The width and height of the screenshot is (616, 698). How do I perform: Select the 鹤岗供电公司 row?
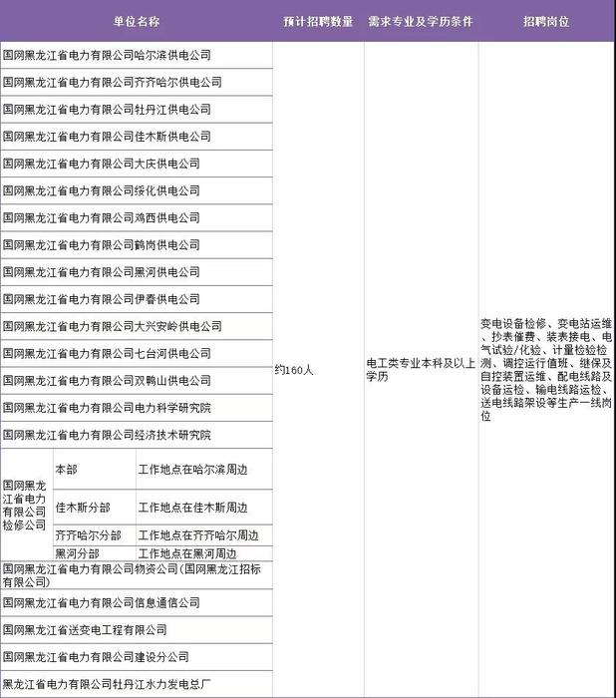click(137, 245)
